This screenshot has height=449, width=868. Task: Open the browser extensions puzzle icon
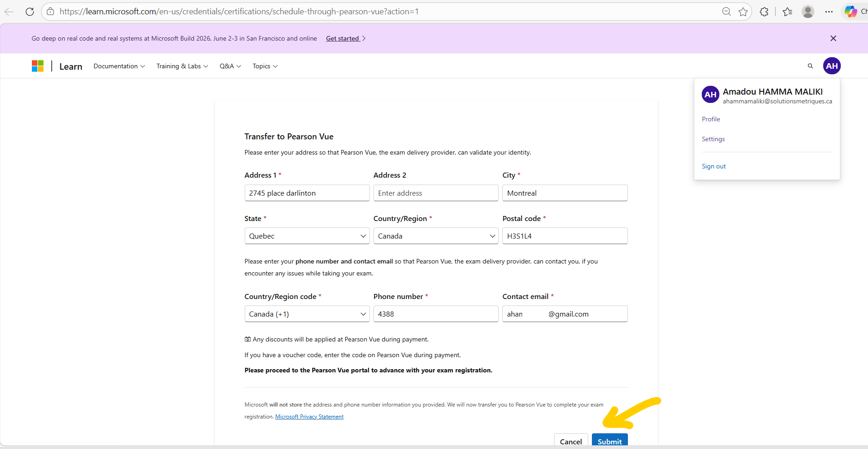[764, 12]
